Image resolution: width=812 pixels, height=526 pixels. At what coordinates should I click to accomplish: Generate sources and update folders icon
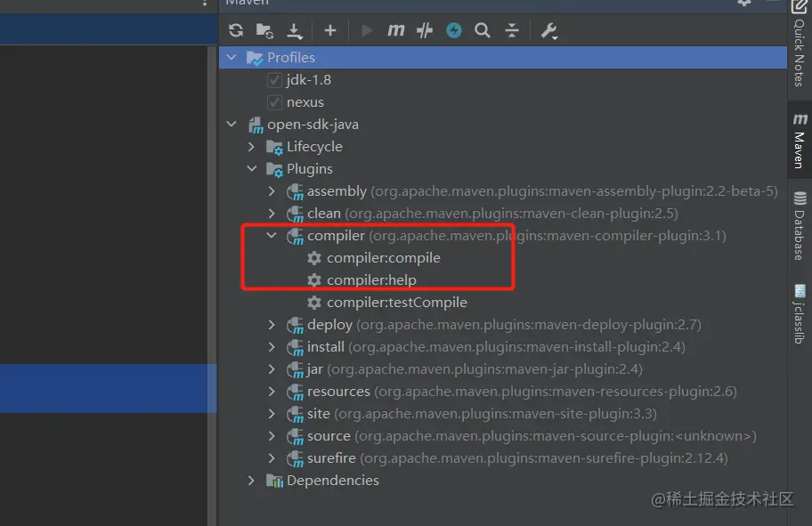tap(264, 30)
